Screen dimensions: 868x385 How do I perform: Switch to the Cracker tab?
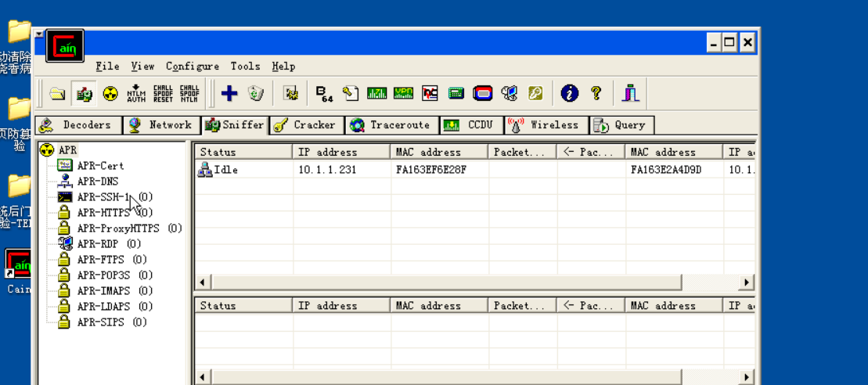pos(308,125)
